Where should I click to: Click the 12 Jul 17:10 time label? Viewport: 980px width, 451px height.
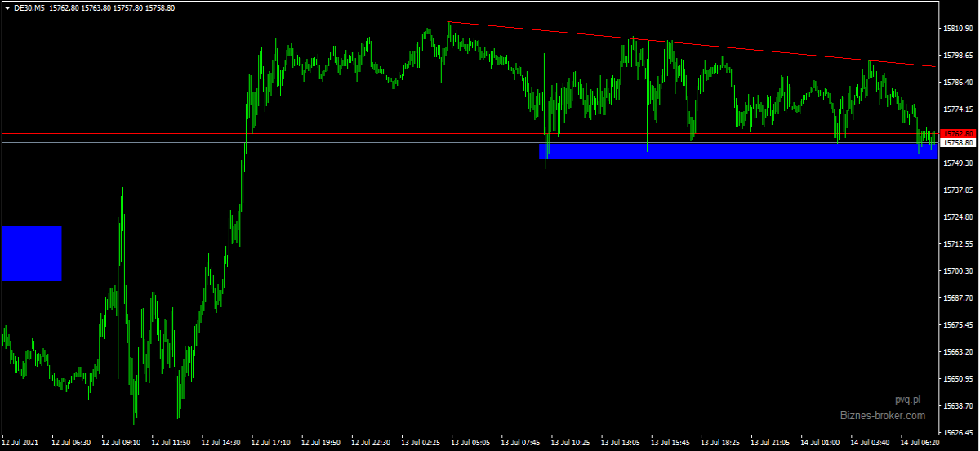[270, 443]
